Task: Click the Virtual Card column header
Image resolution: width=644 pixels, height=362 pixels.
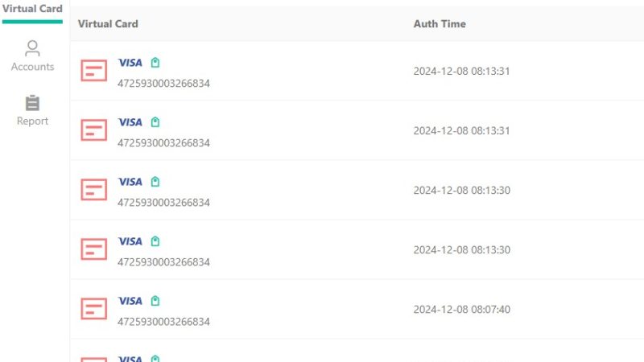Action: 108,24
